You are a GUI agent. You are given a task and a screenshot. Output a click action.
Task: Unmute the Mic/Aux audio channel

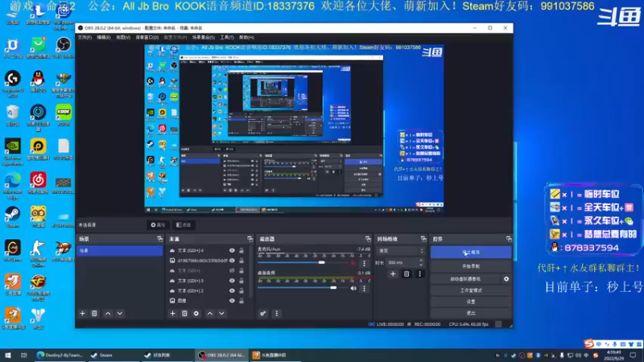pos(353,263)
